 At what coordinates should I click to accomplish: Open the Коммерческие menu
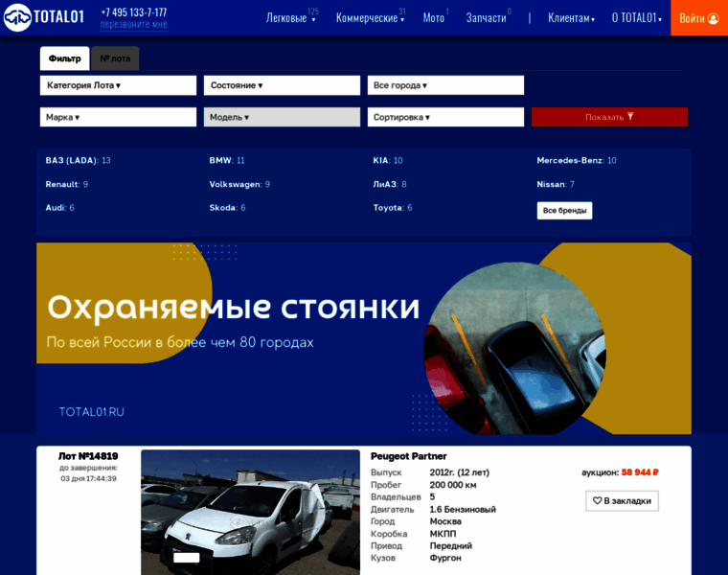point(371,17)
